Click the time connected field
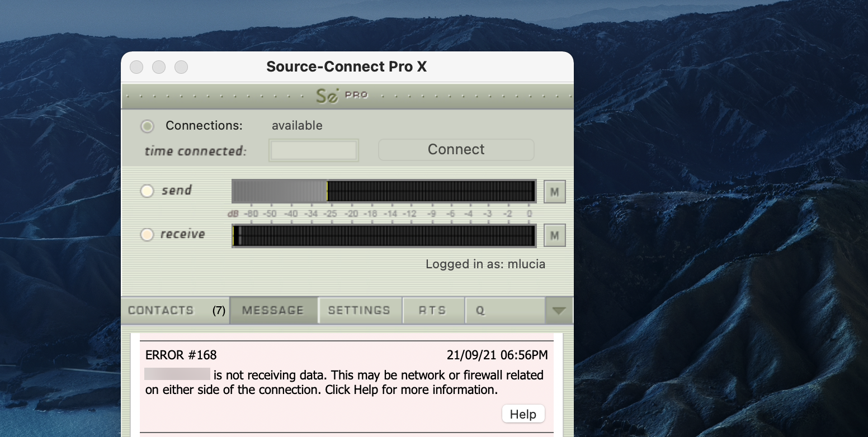 [313, 151]
